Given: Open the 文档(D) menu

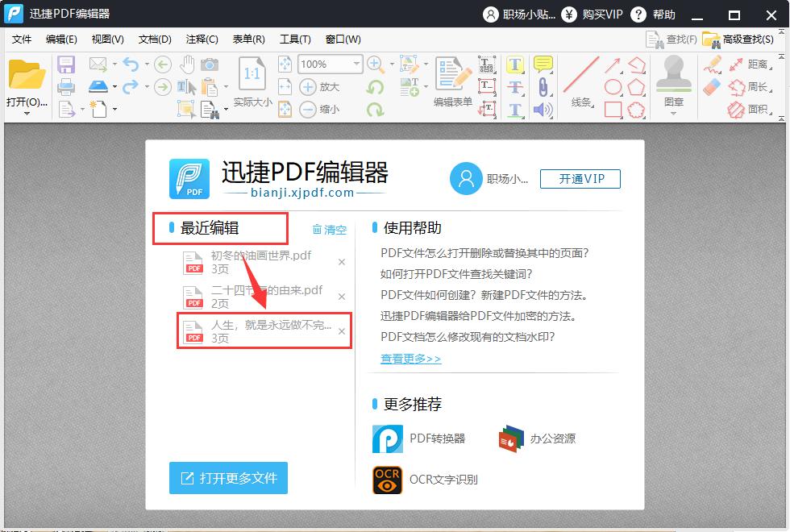Looking at the screenshot, I should pos(154,39).
